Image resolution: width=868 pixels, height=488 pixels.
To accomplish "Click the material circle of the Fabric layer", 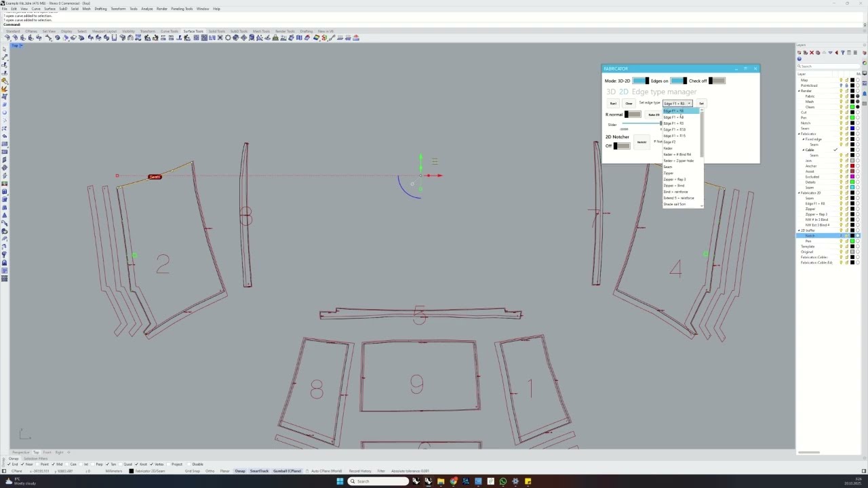I will (x=858, y=96).
